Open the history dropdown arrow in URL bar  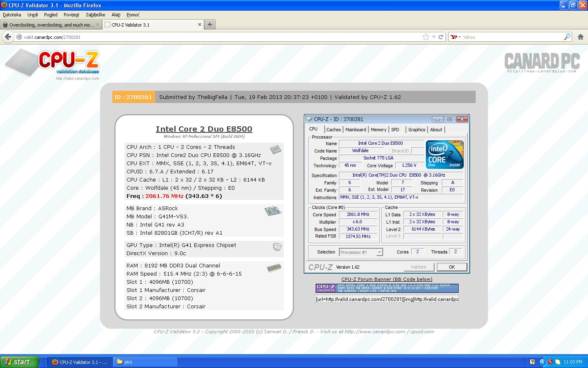tap(434, 37)
